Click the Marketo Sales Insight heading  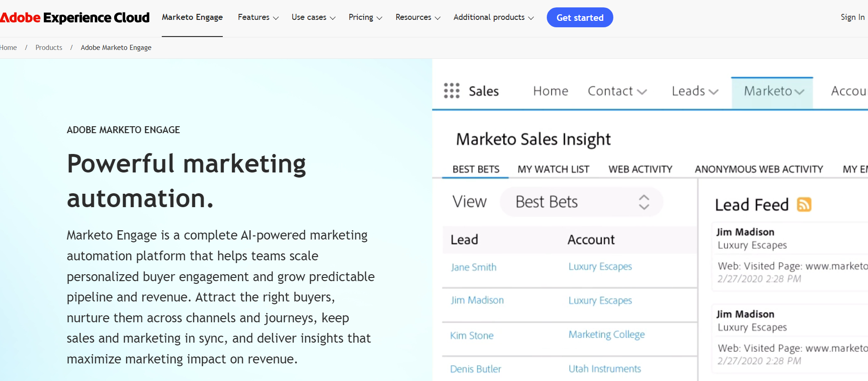(x=533, y=139)
